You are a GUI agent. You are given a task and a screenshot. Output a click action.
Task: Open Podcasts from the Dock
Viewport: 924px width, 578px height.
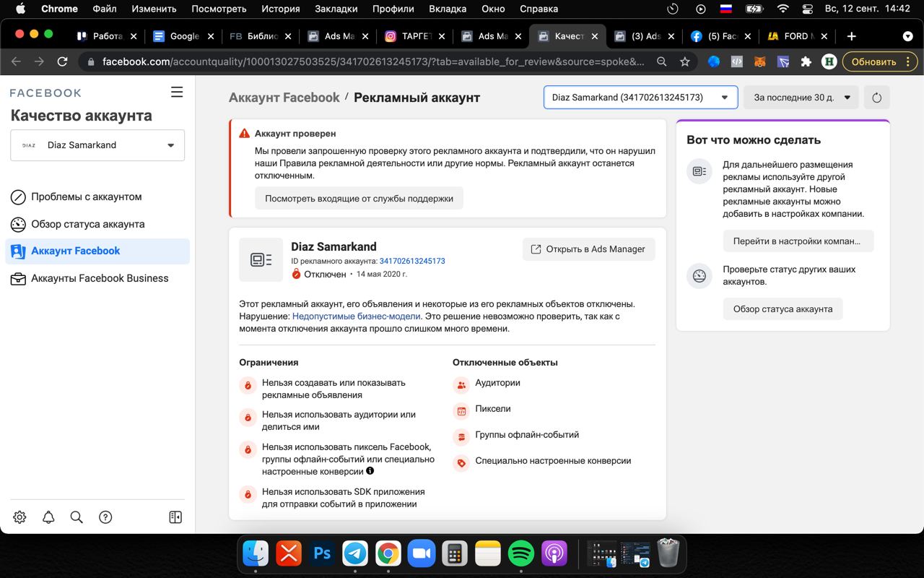pos(554,554)
